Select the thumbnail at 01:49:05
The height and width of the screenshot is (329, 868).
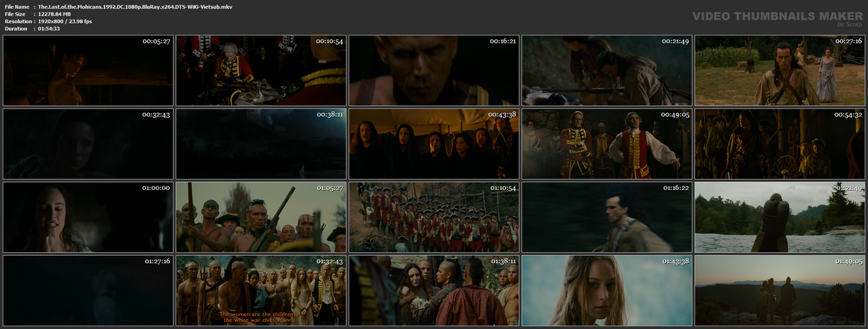click(780, 290)
